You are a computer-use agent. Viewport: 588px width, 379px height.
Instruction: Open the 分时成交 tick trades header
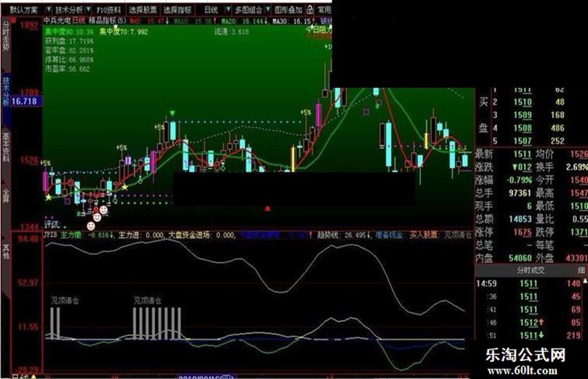[531, 270]
